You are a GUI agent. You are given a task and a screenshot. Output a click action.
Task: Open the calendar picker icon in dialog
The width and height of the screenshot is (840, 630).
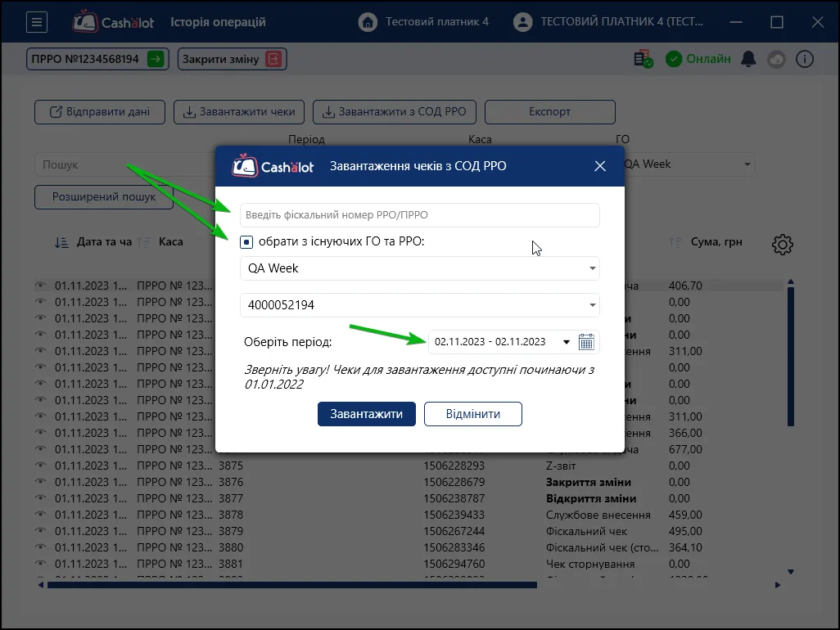pos(586,341)
